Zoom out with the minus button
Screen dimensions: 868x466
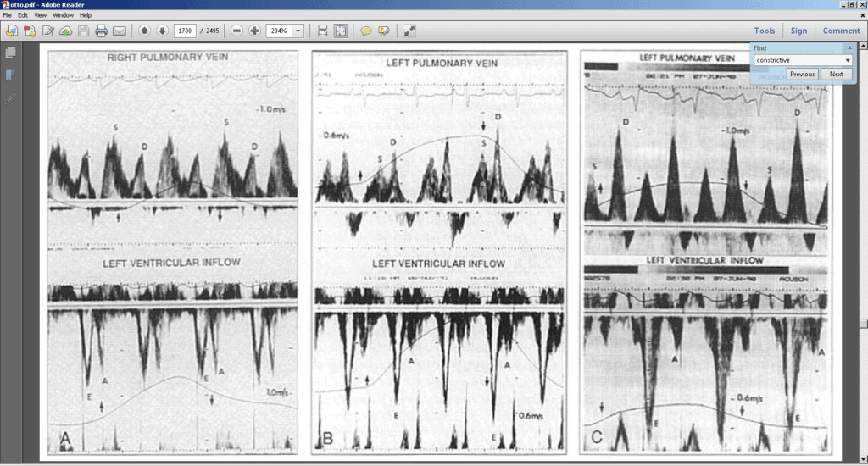coord(236,31)
